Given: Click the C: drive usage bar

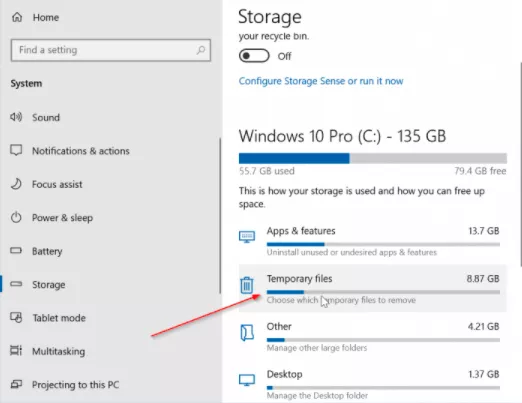Looking at the screenshot, I should coord(373,158).
